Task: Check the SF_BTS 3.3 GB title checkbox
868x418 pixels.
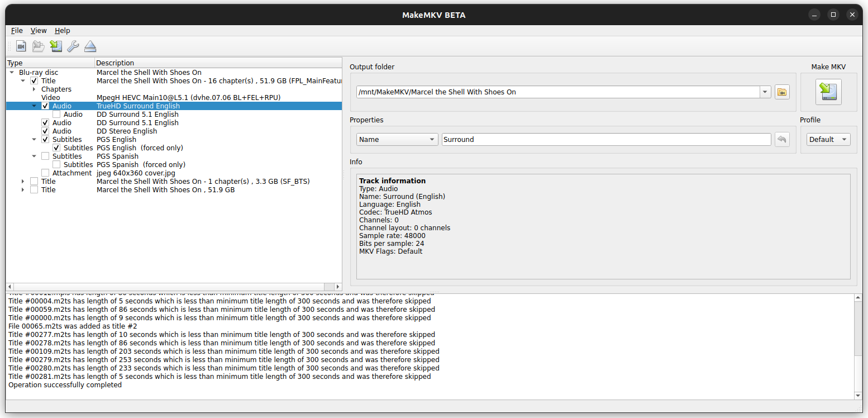Action: coord(34,182)
